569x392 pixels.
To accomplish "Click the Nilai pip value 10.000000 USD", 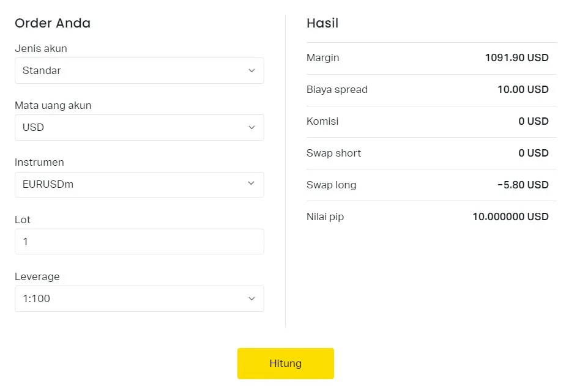I will (510, 217).
